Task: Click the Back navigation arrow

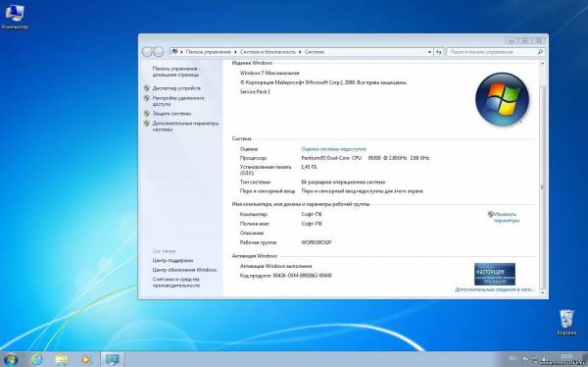Action: point(147,52)
